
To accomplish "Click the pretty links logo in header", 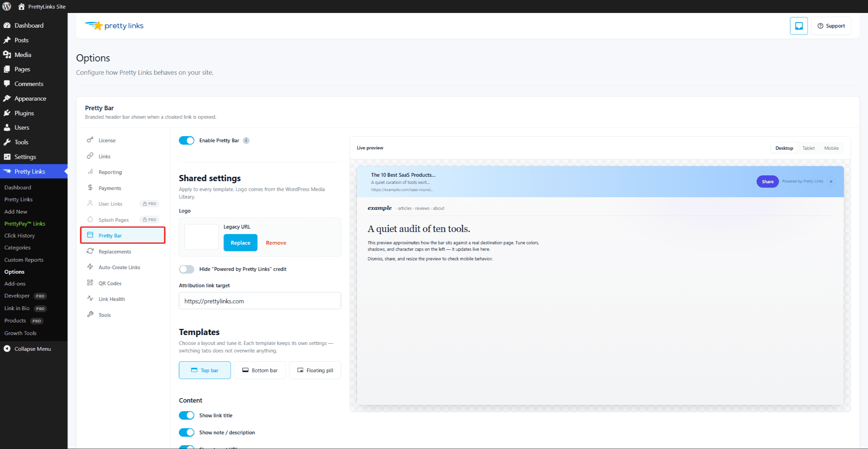I will (114, 26).
